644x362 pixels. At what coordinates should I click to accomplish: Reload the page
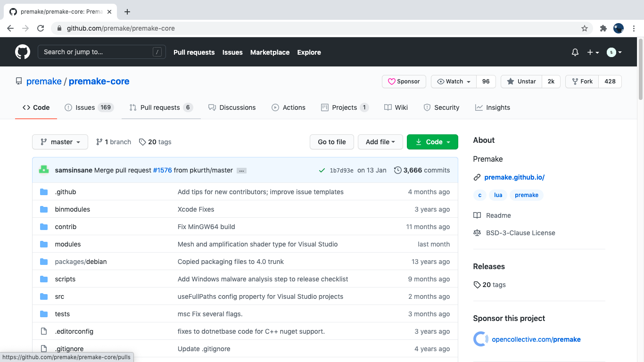point(41,28)
